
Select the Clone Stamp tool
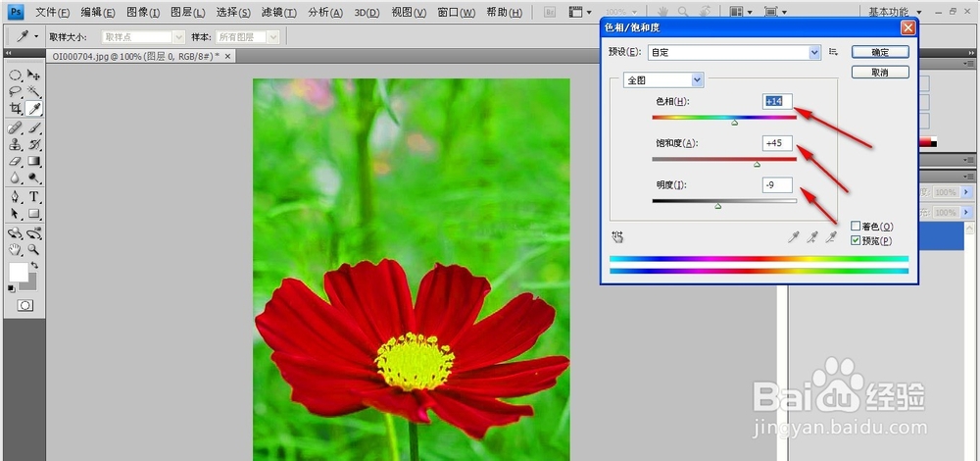pos(15,144)
